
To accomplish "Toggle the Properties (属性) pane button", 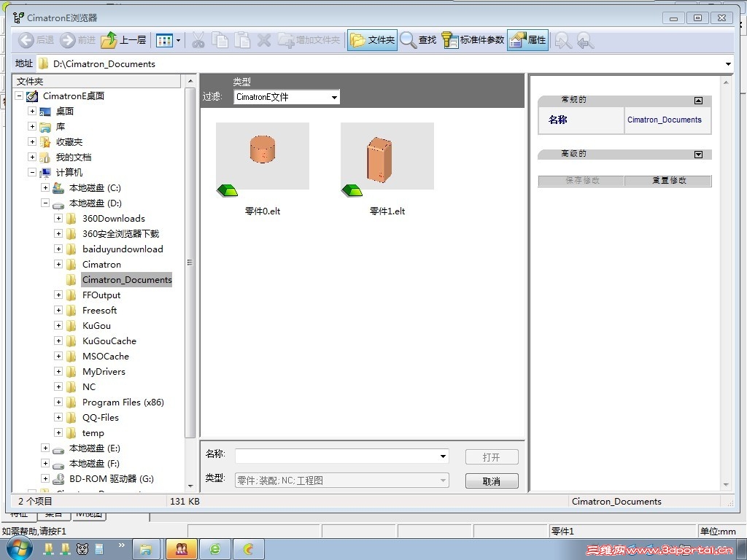I will click(528, 41).
